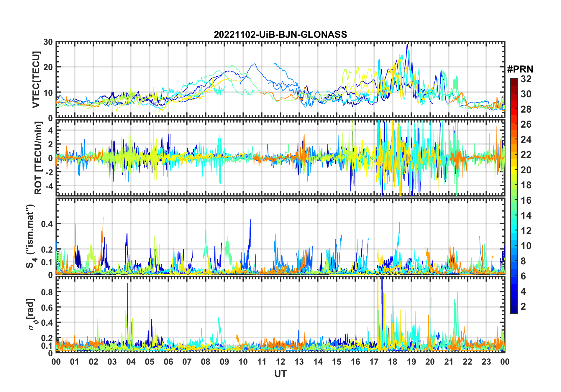Click x-axis tick label 15
Image resolution: width=561 pixels, height=392 pixels.
[x=337, y=362]
